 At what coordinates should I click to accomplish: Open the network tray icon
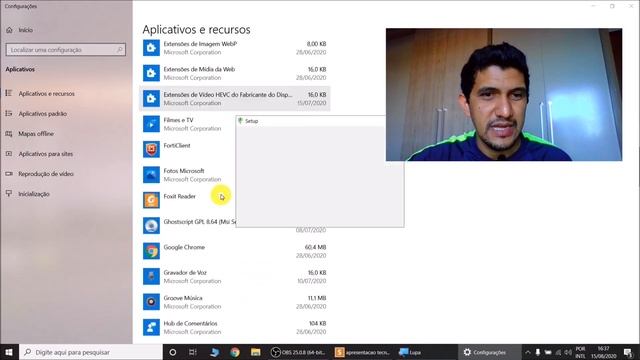(x=558, y=352)
